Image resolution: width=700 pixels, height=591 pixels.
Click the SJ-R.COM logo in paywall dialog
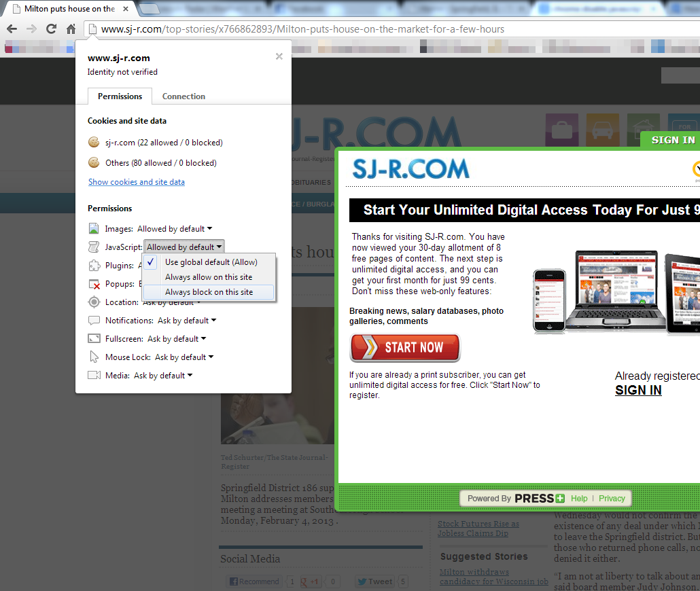(x=410, y=168)
